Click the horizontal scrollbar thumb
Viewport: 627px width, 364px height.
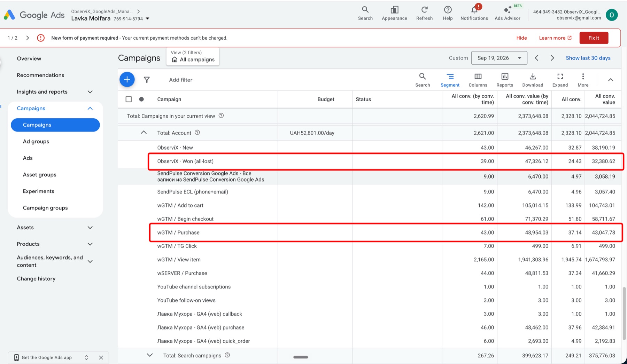pyautogui.click(x=301, y=357)
